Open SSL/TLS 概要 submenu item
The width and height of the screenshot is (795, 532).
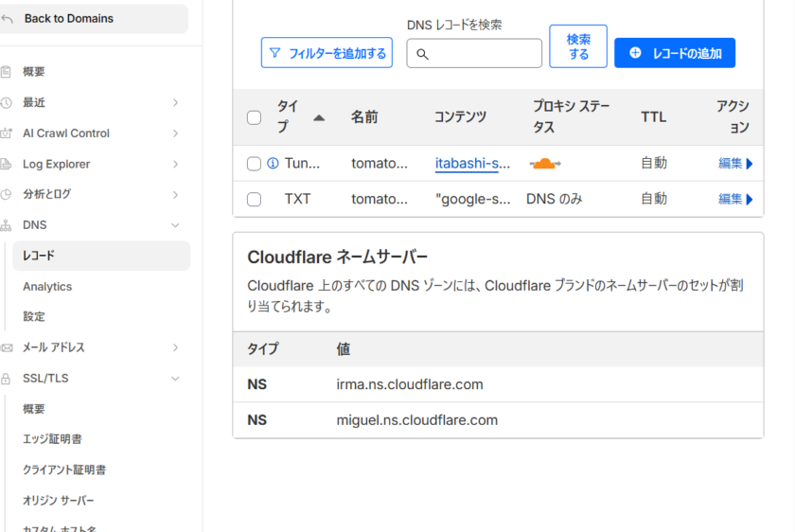pos(34,409)
